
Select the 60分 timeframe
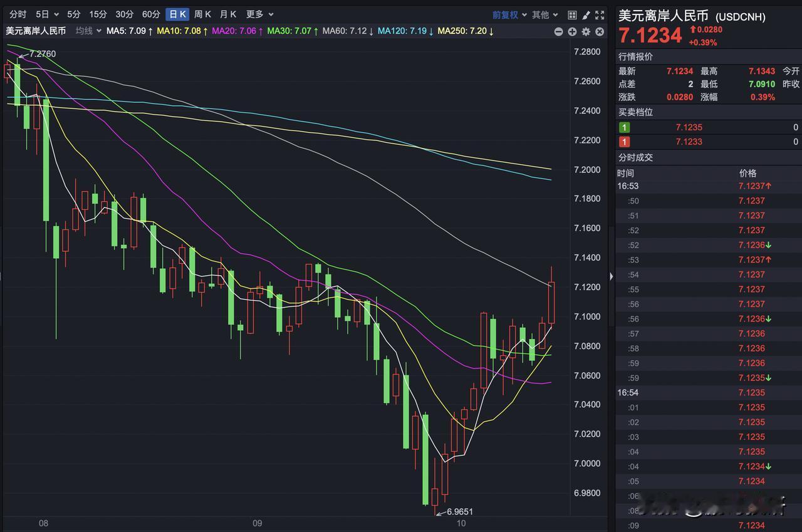click(x=151, y=14)
